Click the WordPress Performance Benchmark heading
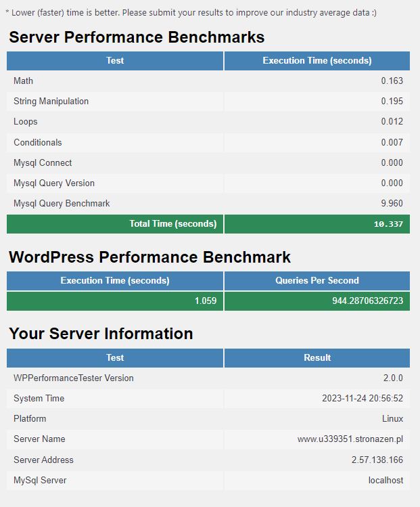 149,257
